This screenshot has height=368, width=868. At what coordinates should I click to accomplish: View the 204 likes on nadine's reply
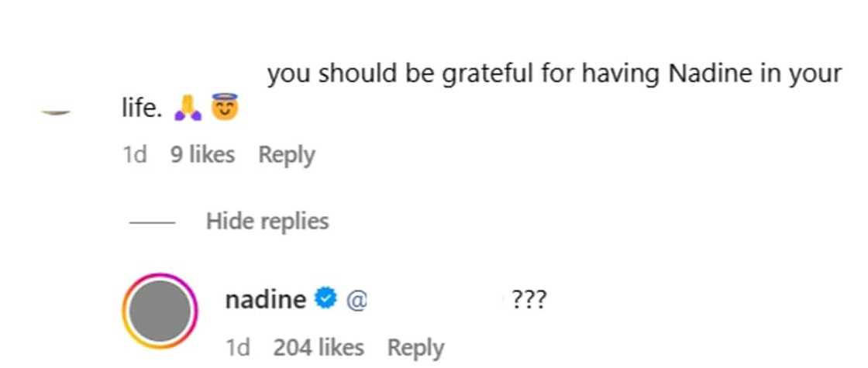point(319,348)
